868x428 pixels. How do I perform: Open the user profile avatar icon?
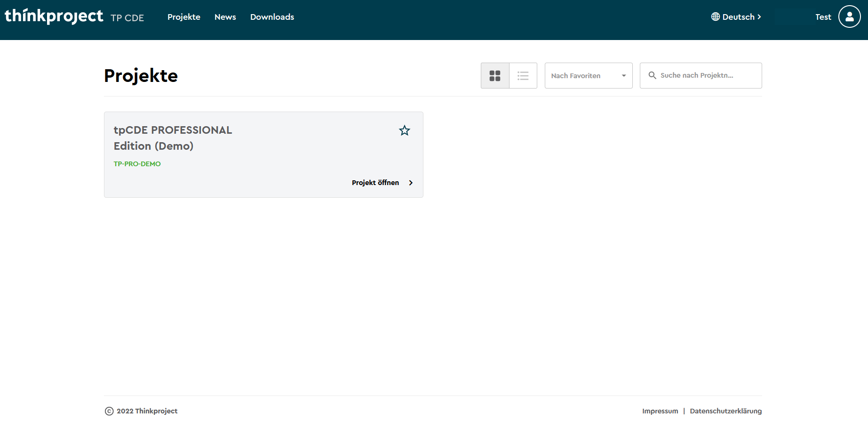point(849,17)
